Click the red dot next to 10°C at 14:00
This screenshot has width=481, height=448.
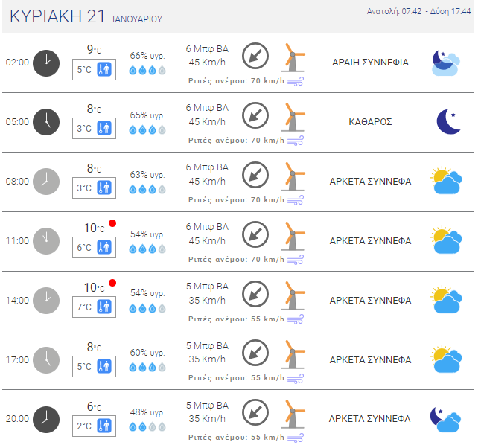[x=112, y=283]
